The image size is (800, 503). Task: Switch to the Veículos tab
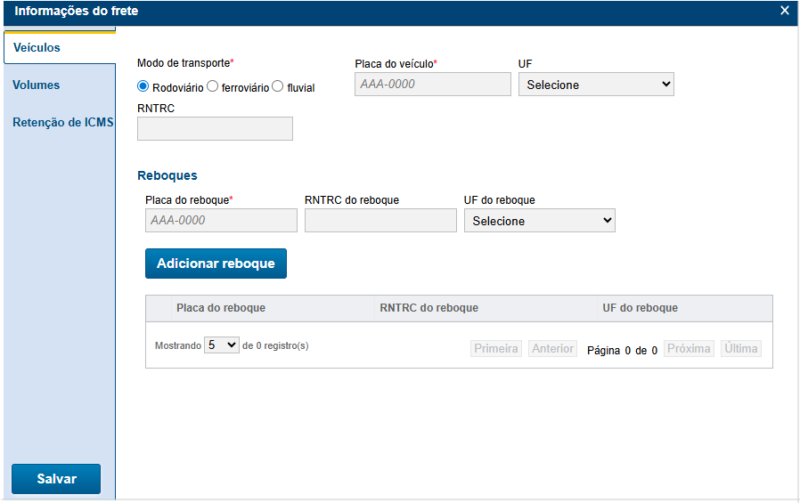coord(58,47)
